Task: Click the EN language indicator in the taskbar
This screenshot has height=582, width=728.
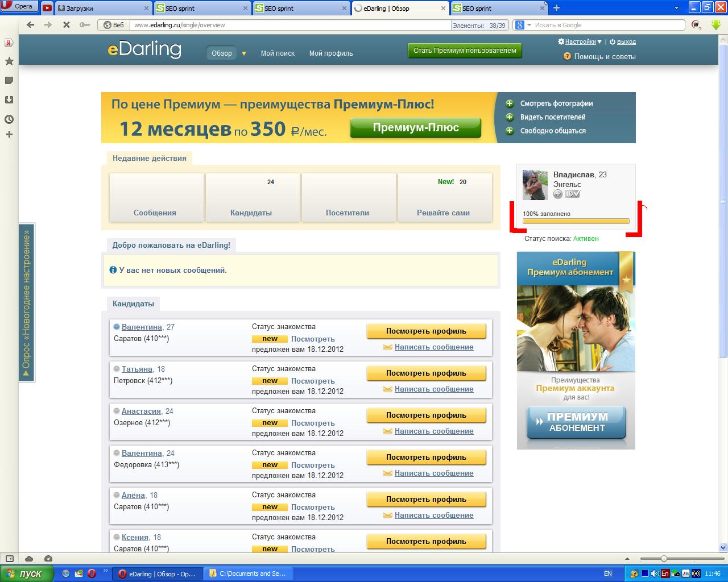Action: pos(608,573)
